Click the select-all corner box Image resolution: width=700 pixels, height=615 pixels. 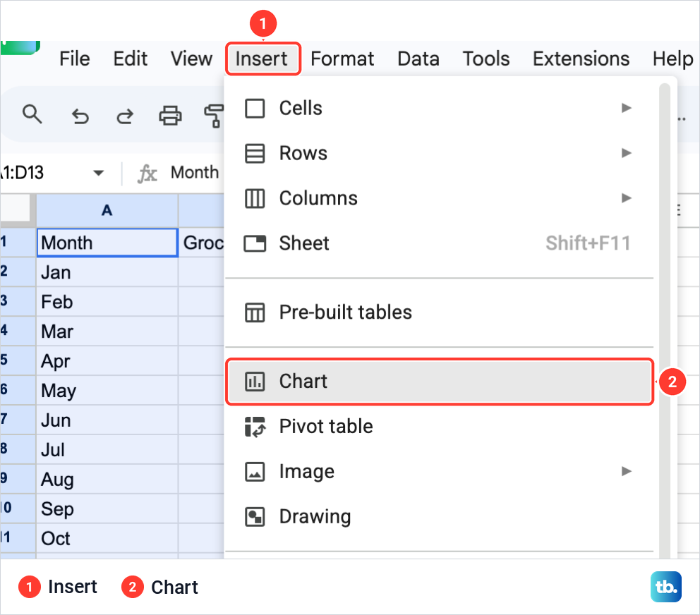(16, 209)
